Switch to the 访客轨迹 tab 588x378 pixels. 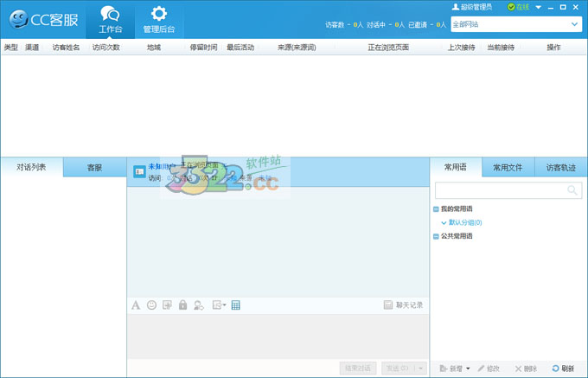coord(561,168)
